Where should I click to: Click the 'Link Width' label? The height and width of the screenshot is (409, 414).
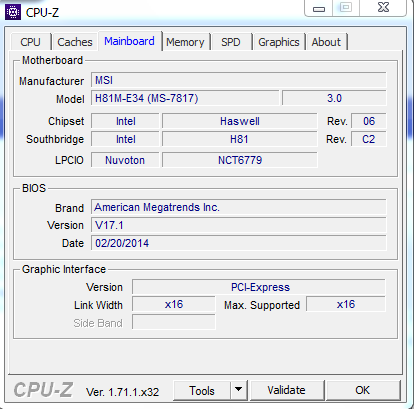pyautogui.click(x=98, y=305)
